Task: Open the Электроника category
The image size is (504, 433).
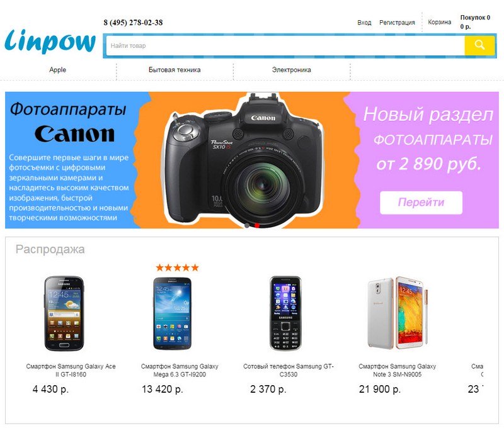Action: click(292, 70)
